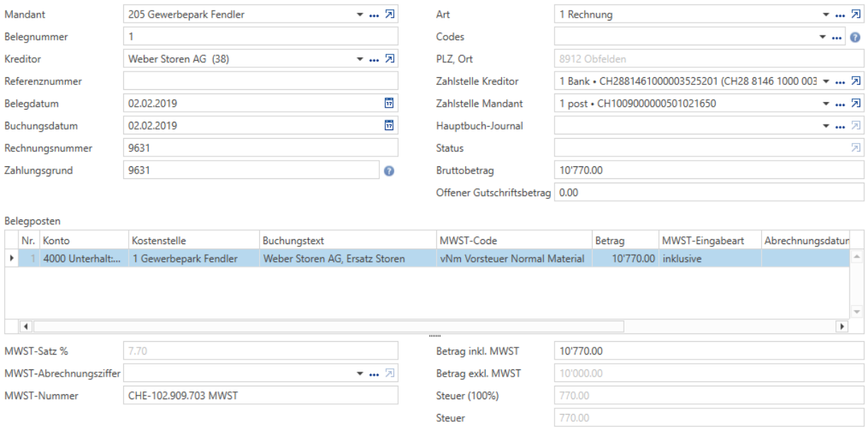Open Hauptbuch-Journal lookup ellipsis button
The width and height of the screenshot is (868, 431).
tap(840, 126)
